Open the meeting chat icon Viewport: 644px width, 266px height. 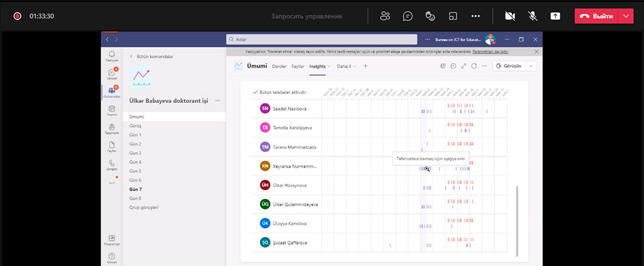(408, 16)
